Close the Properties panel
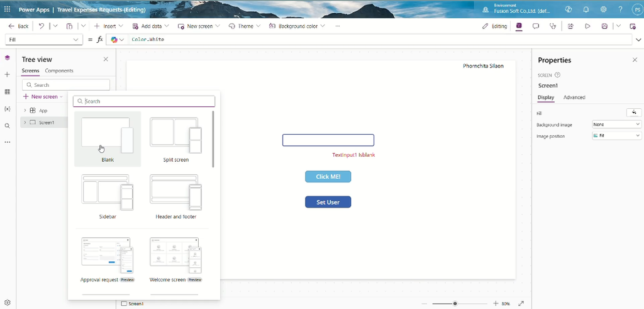This screenshot has width=644, height=309. [635, 60]
